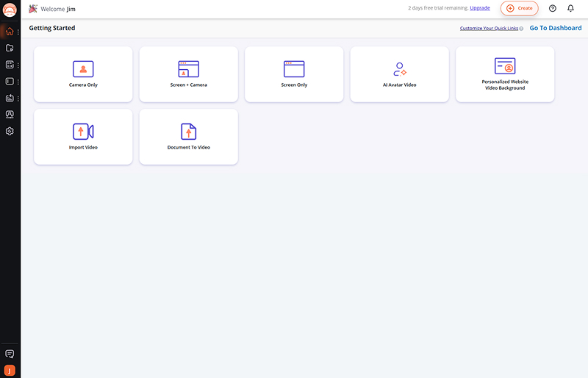Expand the three-dot menu beside Home icon
The width and height of the screenshot is (588, 378).
[18, 32]
